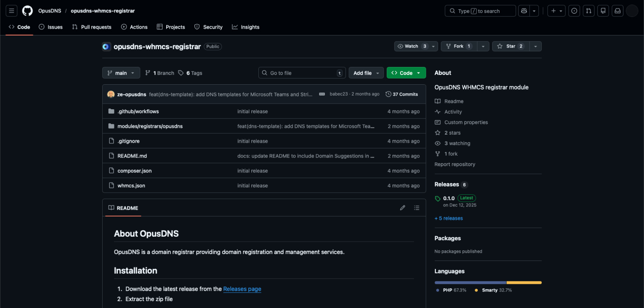Viewport: 644px width, 308px height.
Task: Open commit babec23
Action: tap(339, 94)
